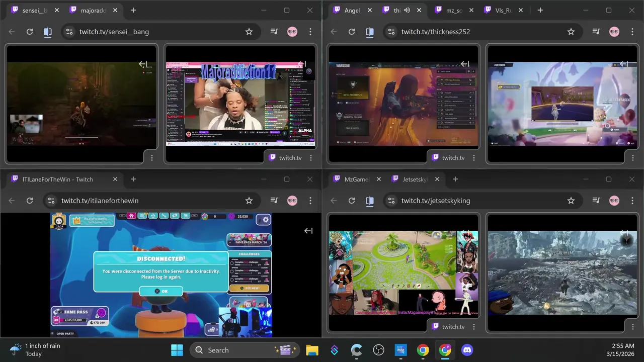
Task: Bookmark the twitch.tv/sensei__bang page
Action: click(x=249, y=32)
